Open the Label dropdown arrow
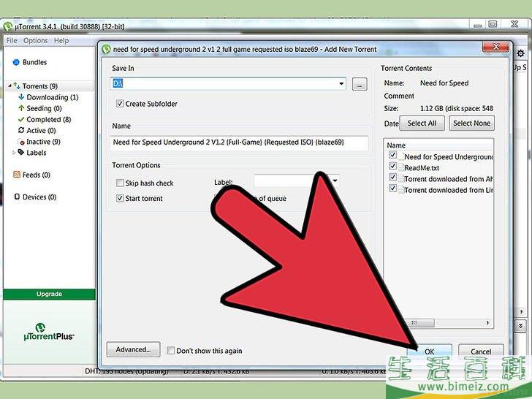Viewport: 532px width, 399px height. [x=335, y=180]
